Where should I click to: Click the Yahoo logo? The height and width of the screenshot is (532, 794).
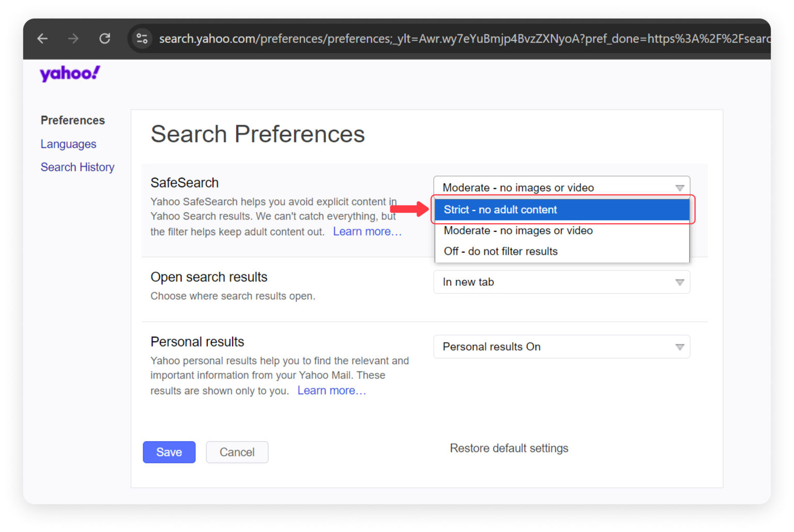pyautogui.click(x=69, y=73)
